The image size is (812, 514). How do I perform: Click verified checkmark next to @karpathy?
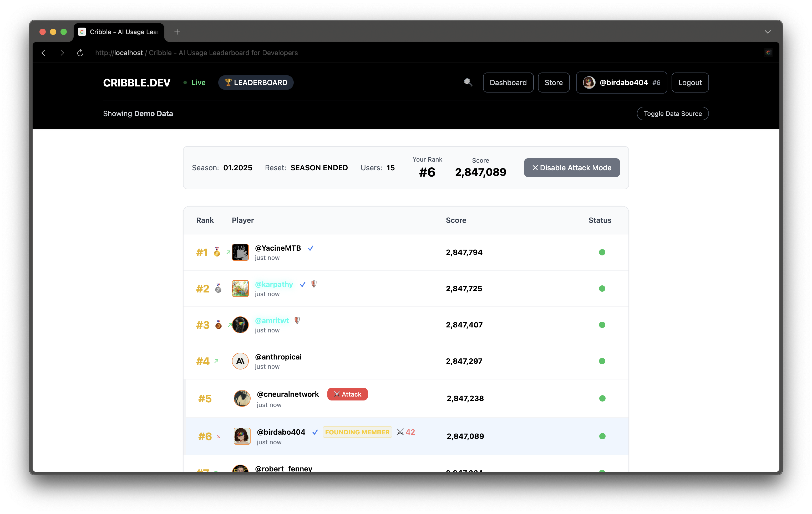point(303,285)
